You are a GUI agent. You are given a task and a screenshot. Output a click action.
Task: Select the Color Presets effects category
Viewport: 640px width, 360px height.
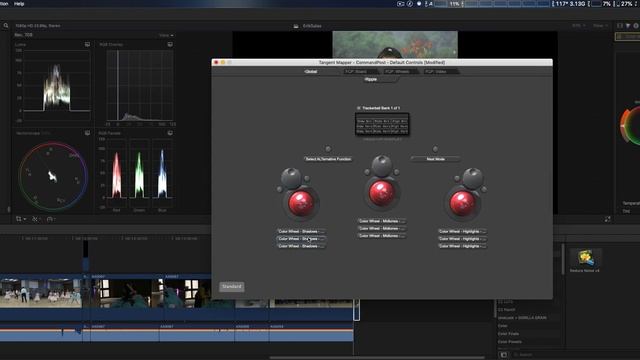click(510, 342)
